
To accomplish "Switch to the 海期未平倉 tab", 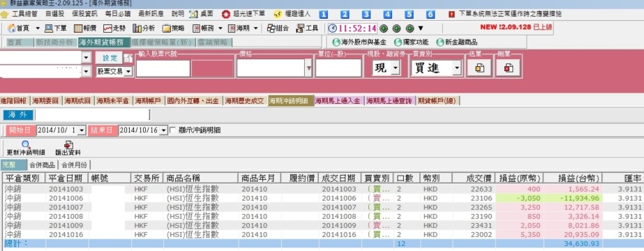I will 112,100.
